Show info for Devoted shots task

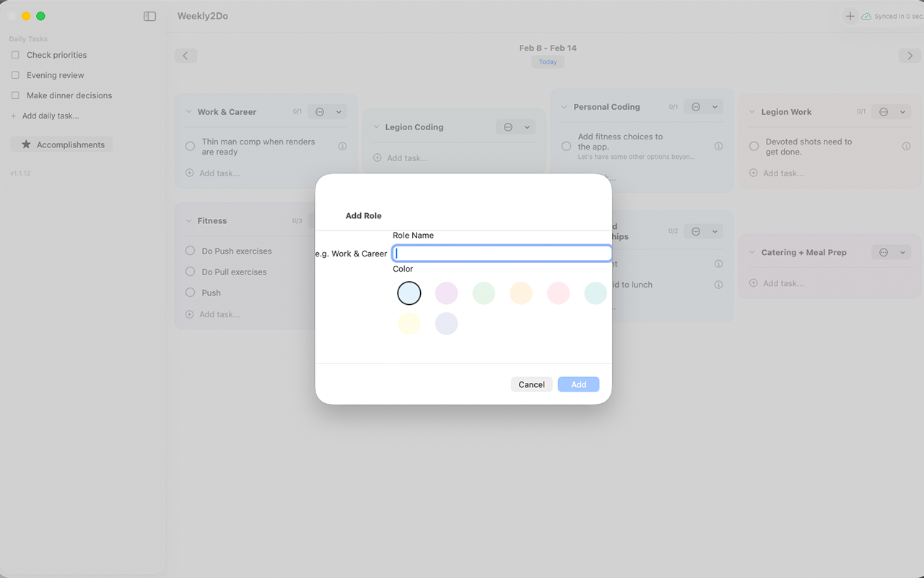pos(906,146)
